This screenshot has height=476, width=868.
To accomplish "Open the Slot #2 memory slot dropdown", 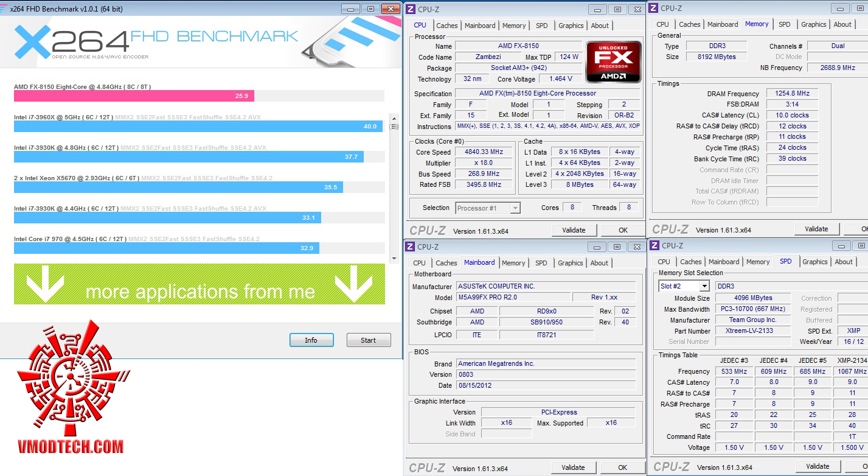I will point(684,286).
